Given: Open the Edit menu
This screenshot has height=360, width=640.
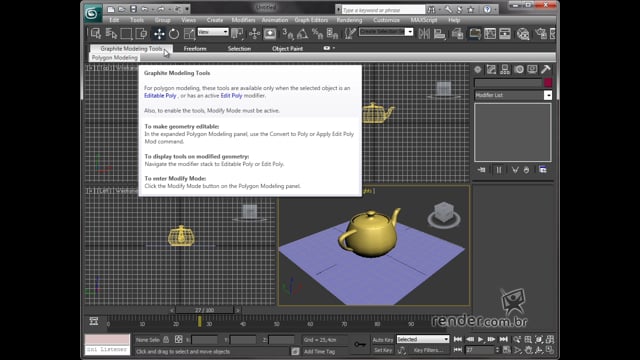Looking at the screenshot, I should click(114, 20).
